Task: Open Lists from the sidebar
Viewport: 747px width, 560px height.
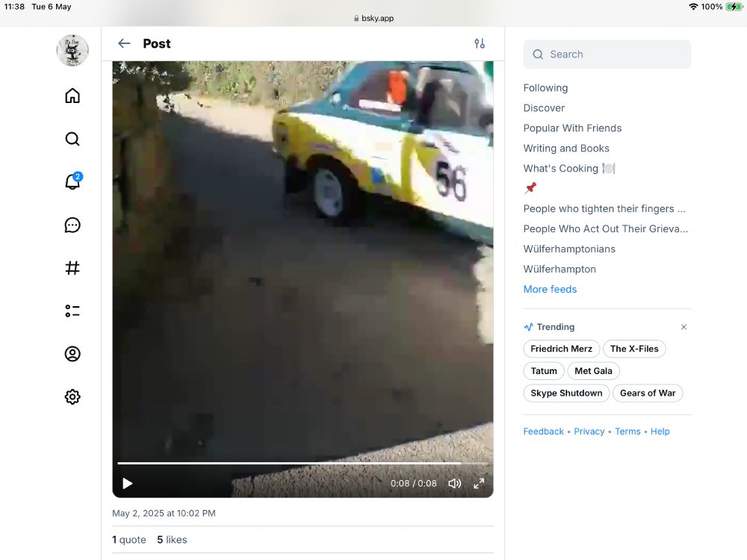Action: pyautogui.click(x=72, y=311)
